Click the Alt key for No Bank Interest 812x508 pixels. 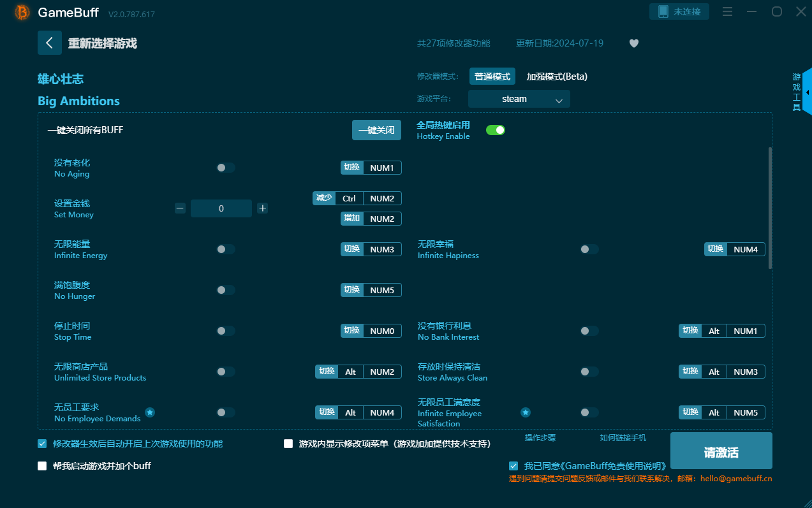pyautogui.click(x=714, y=331)
